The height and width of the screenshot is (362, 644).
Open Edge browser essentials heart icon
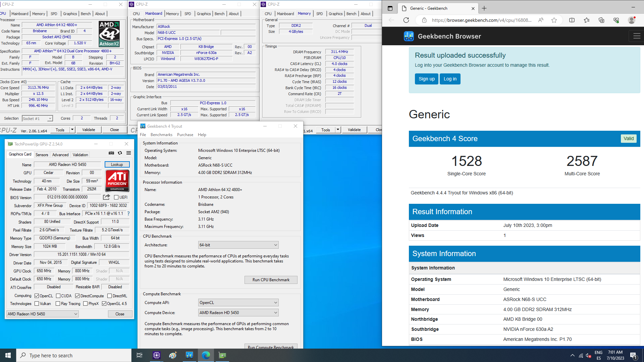point(616,20)
